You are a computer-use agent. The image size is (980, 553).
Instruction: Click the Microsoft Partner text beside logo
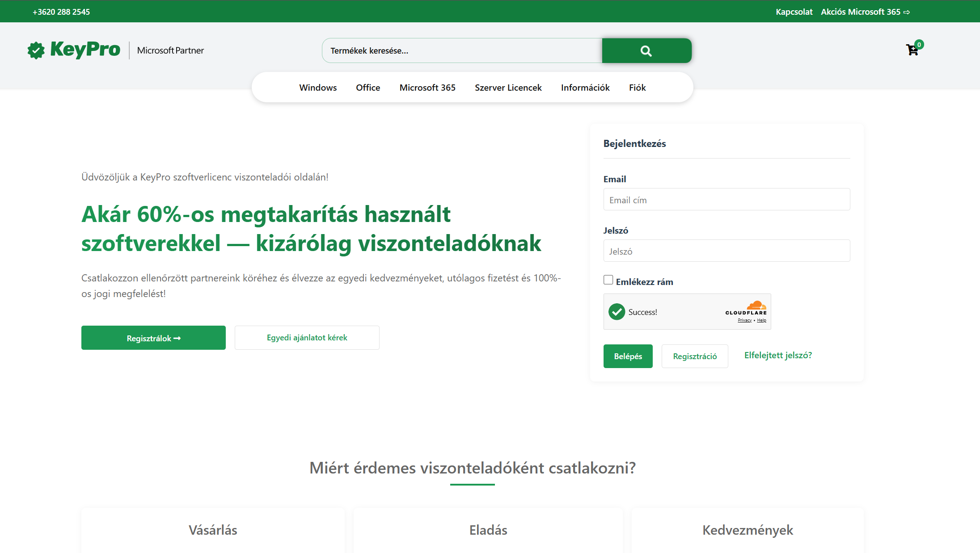point(170,50)
